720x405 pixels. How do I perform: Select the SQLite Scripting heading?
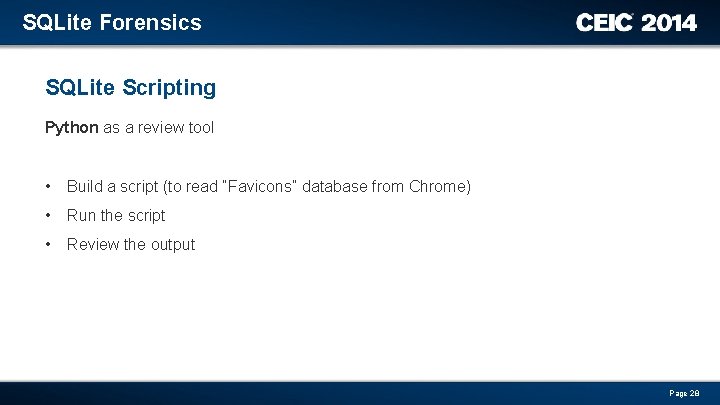[x=130, y=88]
